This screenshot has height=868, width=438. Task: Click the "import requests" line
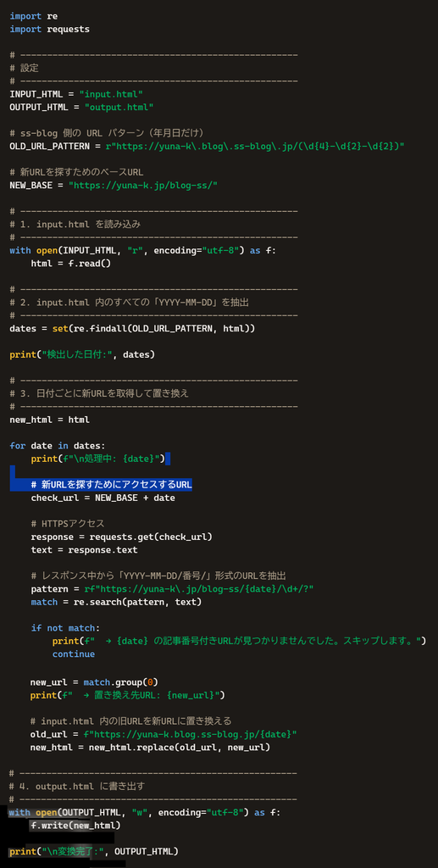[x=49, y=29]
